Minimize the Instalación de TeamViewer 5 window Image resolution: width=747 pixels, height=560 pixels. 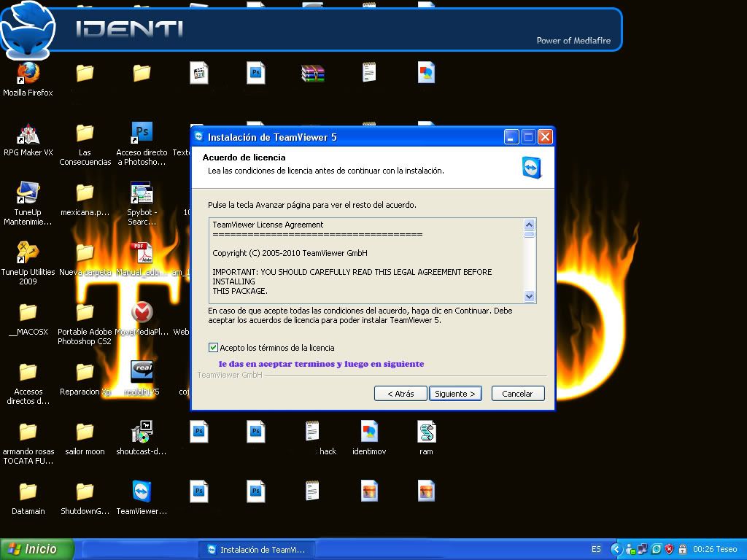click(x=511, y=137)
